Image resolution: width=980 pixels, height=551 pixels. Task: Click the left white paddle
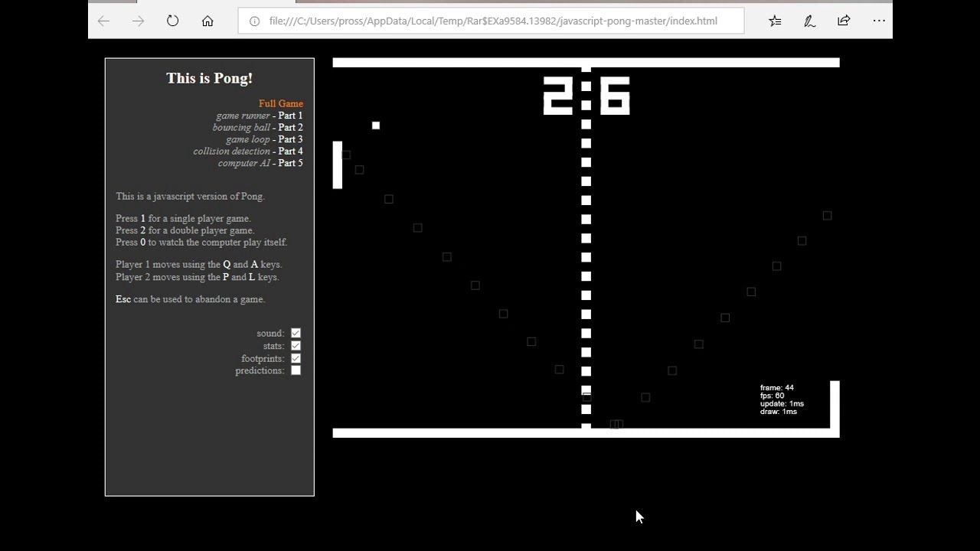click(338, 165)
